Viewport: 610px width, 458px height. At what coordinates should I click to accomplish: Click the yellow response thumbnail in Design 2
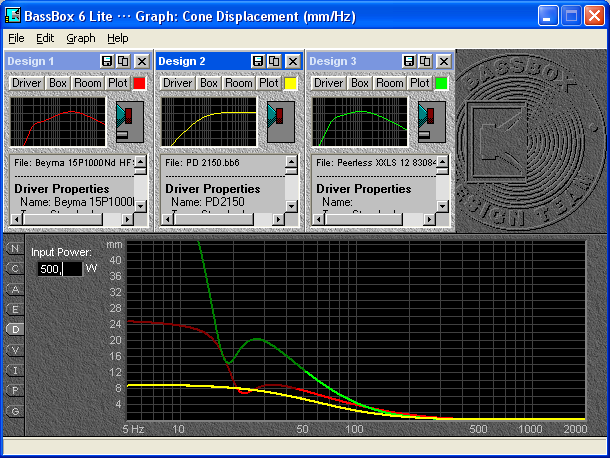(209, 122)
